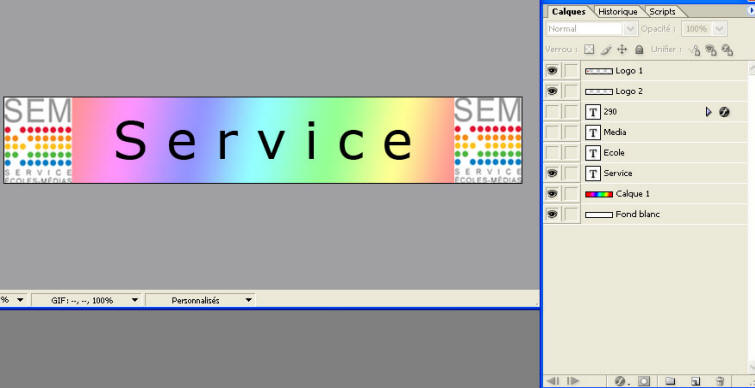Add a layer mask from the panel footer
Screen dimensions: 755x388
click(644, 381)
